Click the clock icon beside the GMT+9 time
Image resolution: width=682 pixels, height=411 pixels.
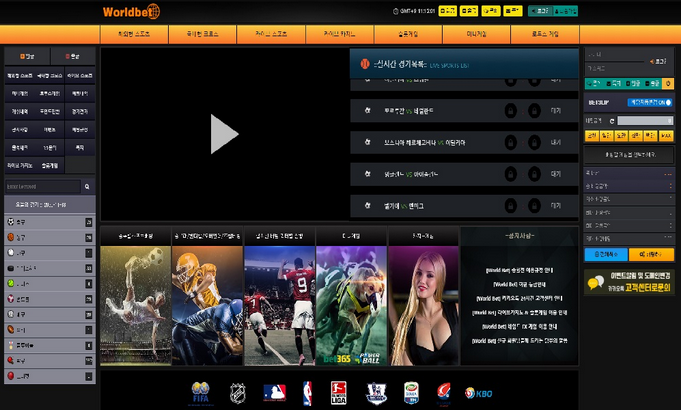(395, 11)
